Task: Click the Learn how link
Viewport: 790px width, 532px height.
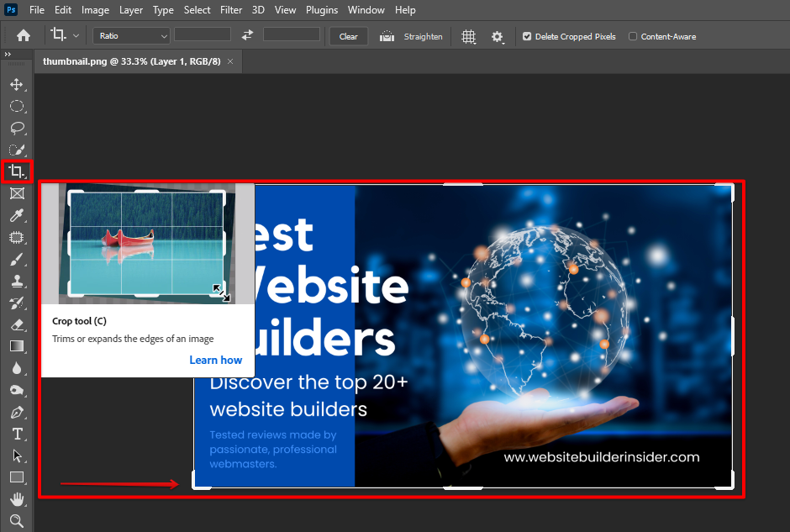Action: [x=216, y=360]
